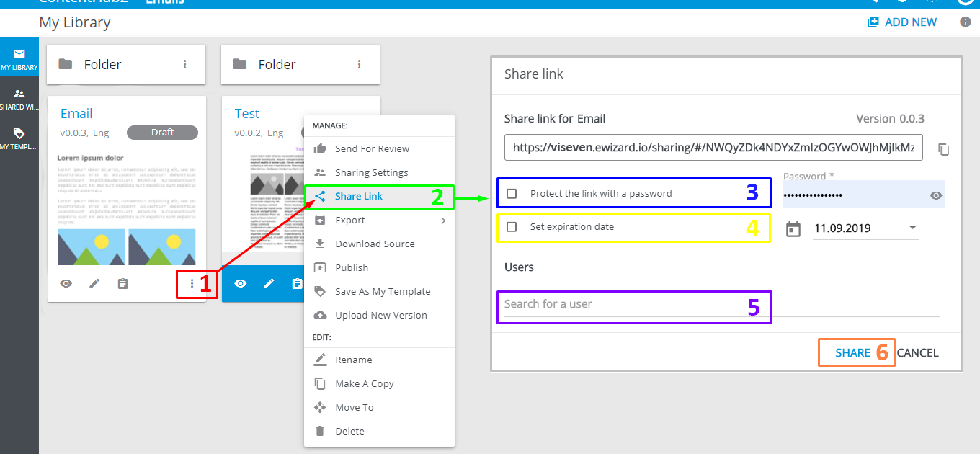The image size is (980, 454).
Task: Open the calendar icon for expiration date
Action: point(793,229)
